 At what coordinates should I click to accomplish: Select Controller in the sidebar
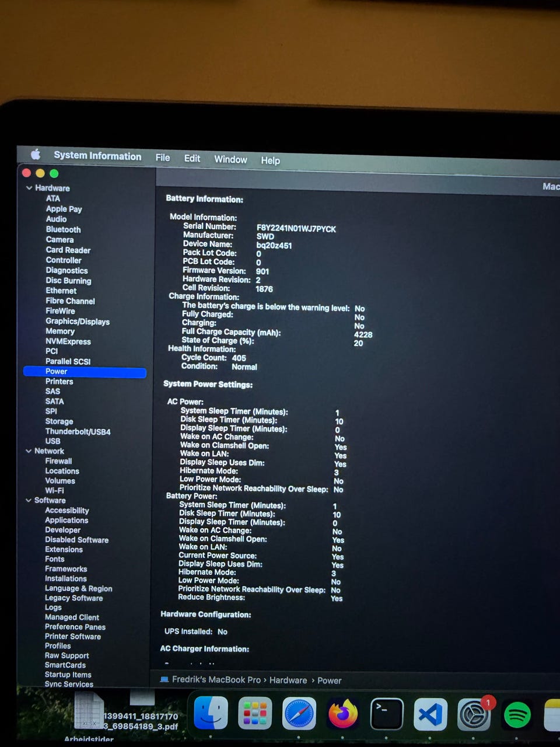(x=64, y=260)
